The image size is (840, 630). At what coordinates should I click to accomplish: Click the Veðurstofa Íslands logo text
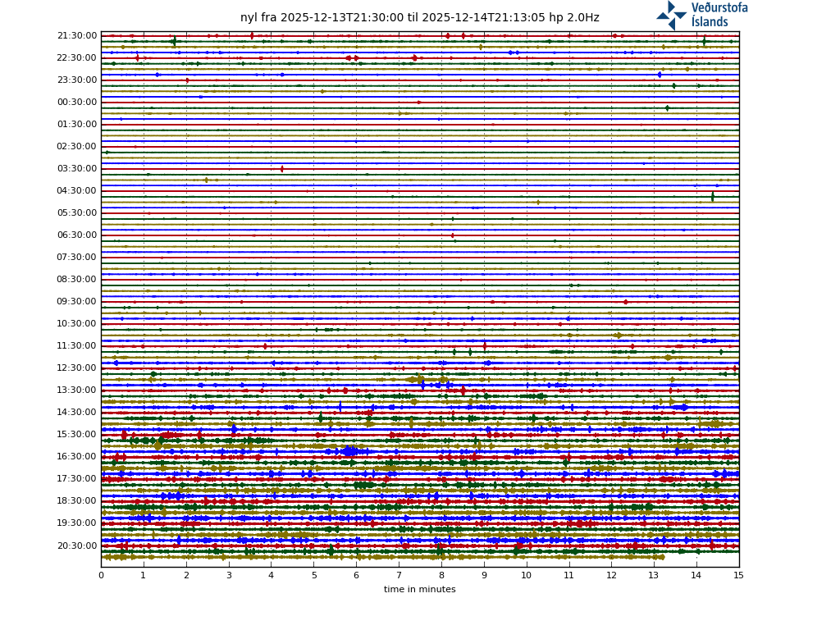click(x=719, y=15)
